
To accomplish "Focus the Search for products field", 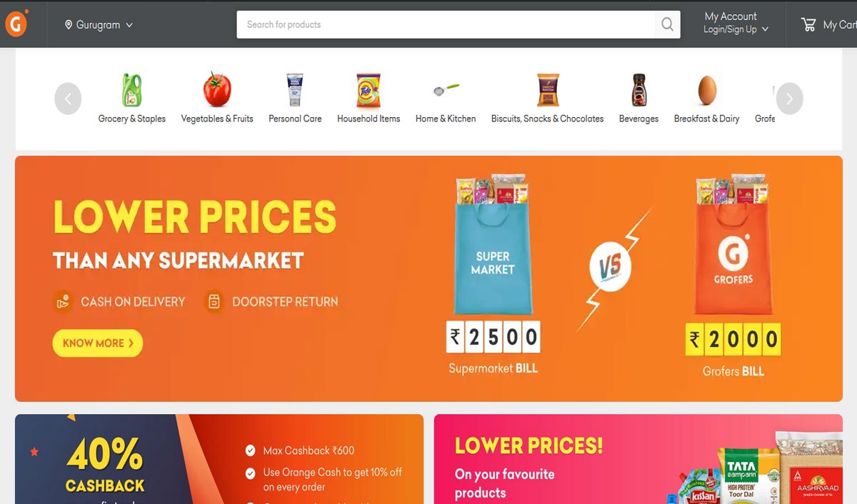I will pyautogui.click(x=446, y=24).
